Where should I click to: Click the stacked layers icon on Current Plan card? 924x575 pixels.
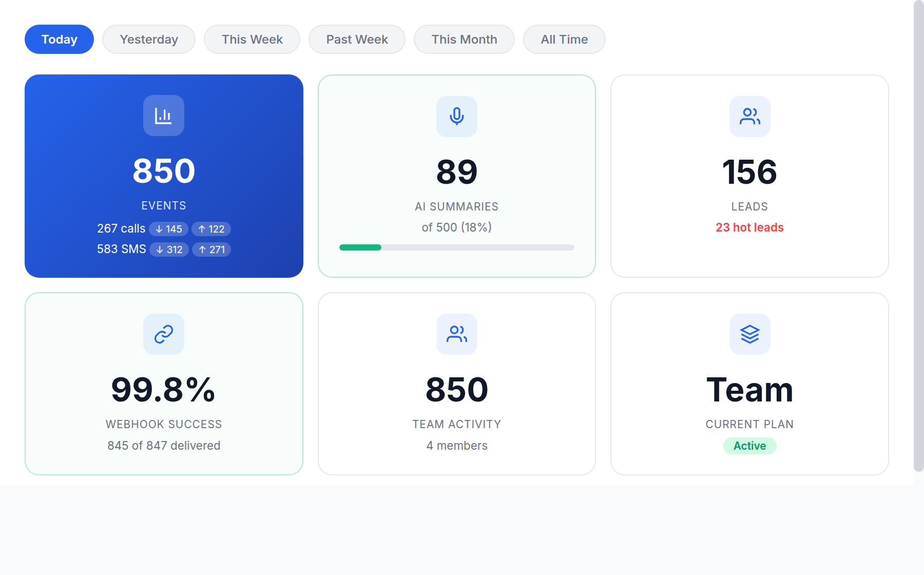point(749,334)
